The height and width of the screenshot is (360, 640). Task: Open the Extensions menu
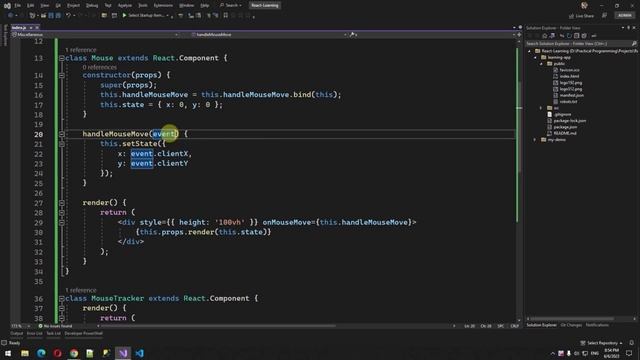point(163,6)
